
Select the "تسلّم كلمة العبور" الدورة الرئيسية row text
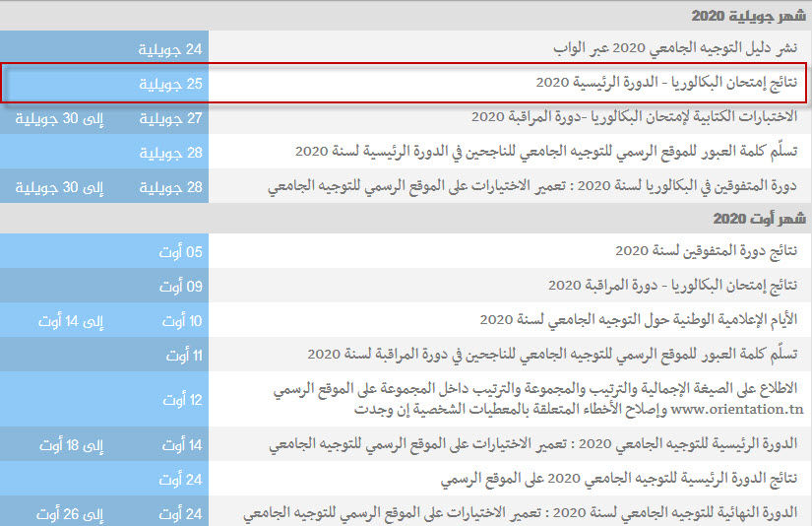pyautogui.click(x=546, y=152)
